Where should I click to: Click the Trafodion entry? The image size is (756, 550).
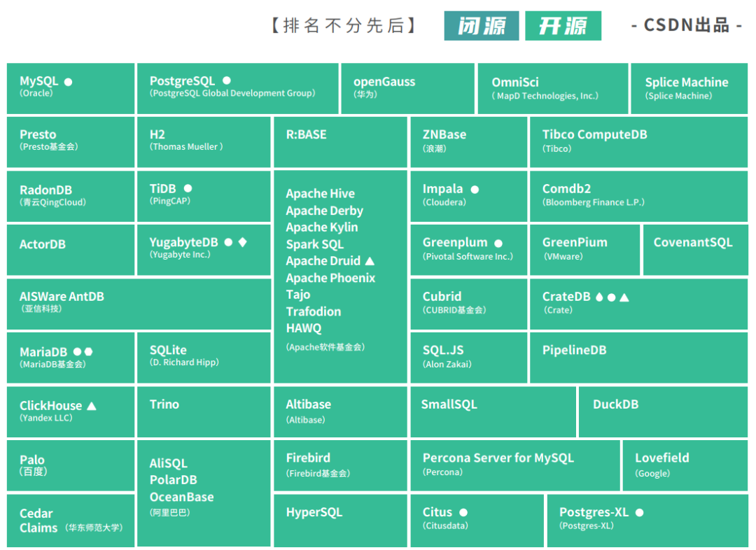(314, 311)
